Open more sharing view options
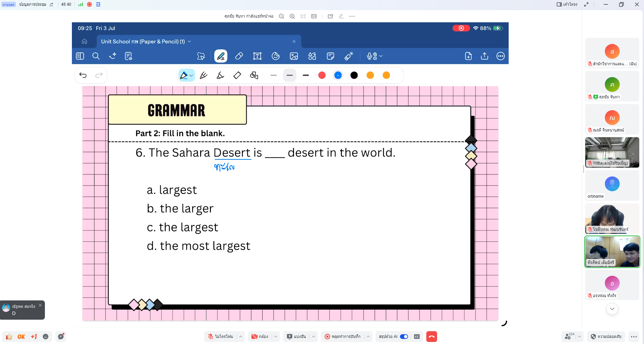The height and width of the screenshot is (344, 644). pyautogui.click(x=352, y=16)
